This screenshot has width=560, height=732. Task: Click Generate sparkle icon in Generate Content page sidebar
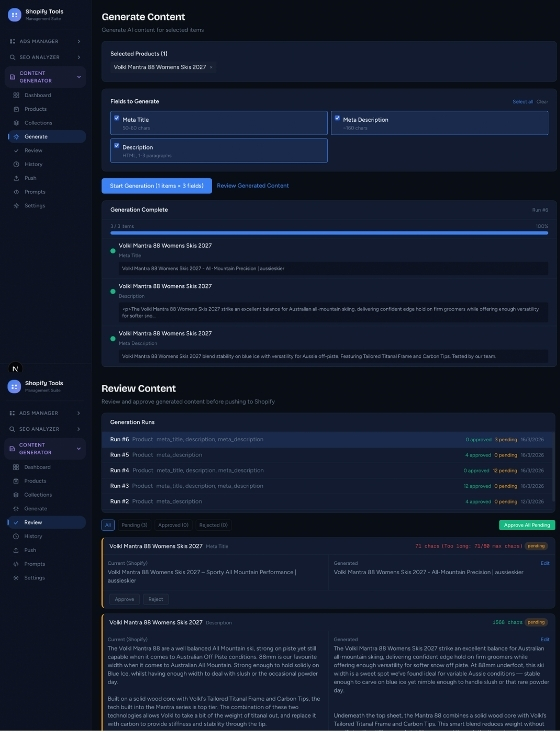pyautogui.click(x=16, y=137)
